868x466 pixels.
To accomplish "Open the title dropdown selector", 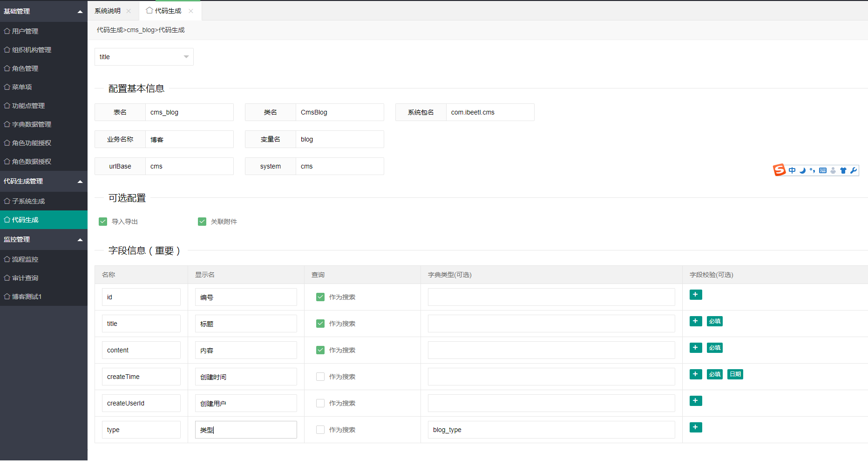I will (x=143, y=57).
